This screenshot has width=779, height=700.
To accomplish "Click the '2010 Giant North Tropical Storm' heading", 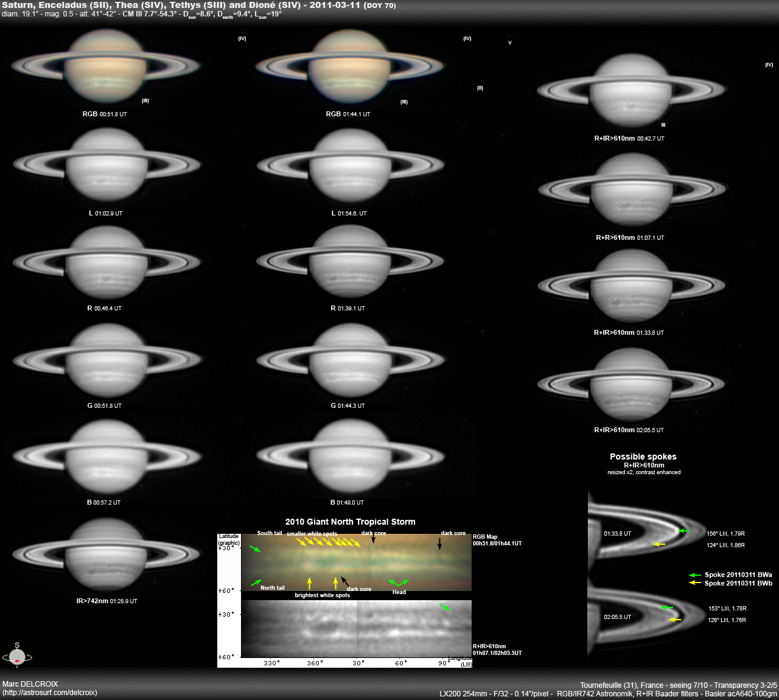I will (351, 522).
